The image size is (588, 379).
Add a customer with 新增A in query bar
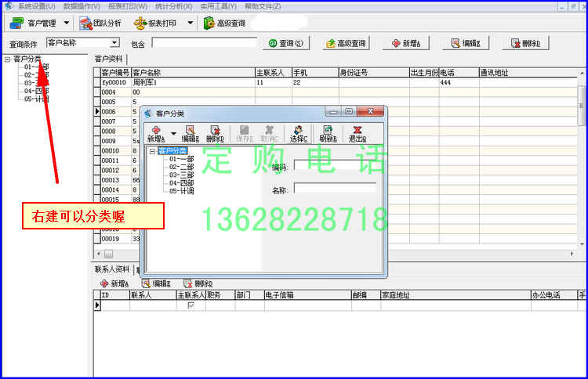coord(406,43)
